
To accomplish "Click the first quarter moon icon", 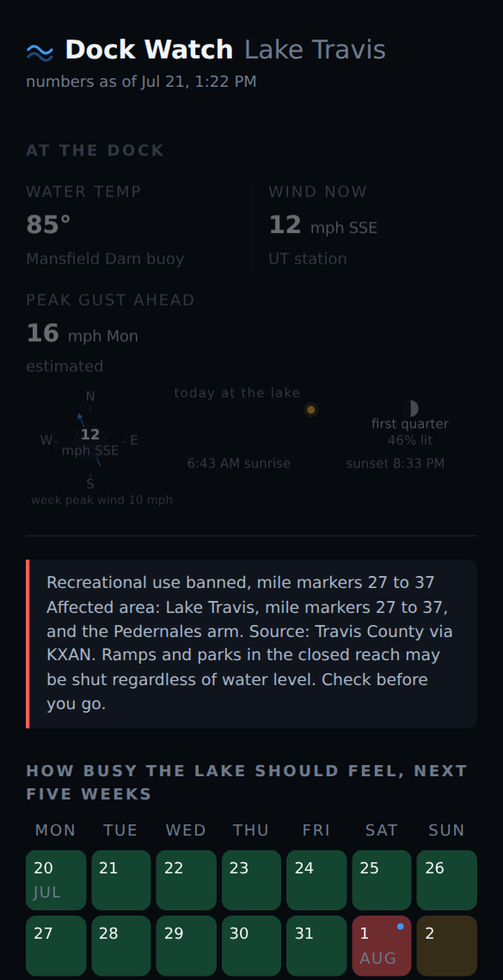I will [x=410, y=408].
